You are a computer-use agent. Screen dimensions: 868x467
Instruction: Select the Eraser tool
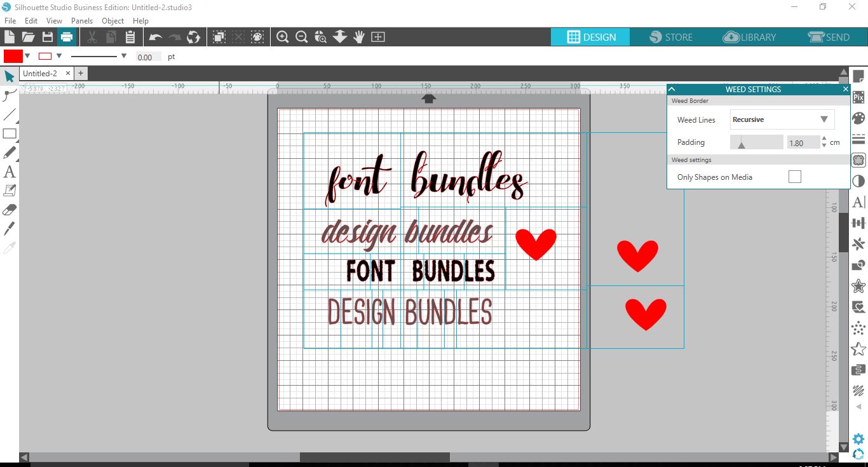(x=10, y=210)
